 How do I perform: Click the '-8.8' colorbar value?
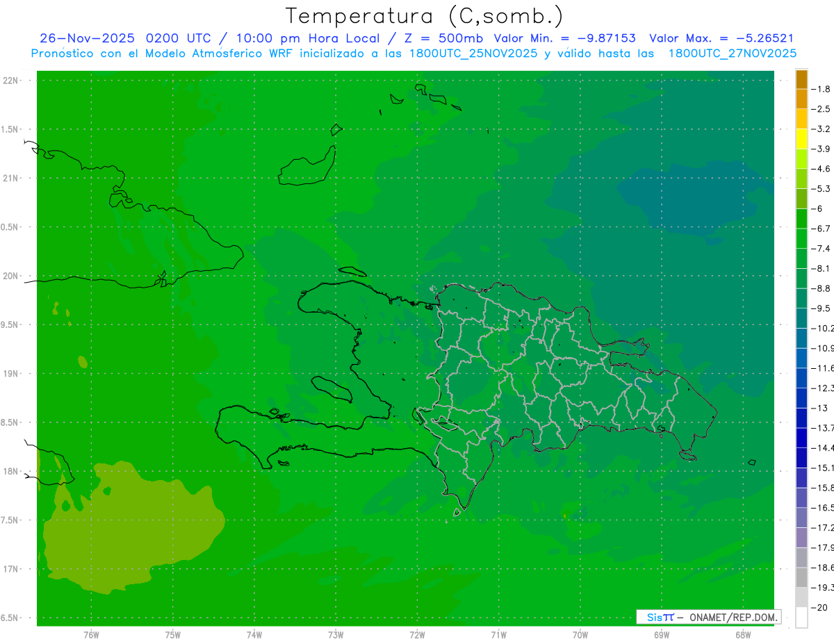coord(820,288)
